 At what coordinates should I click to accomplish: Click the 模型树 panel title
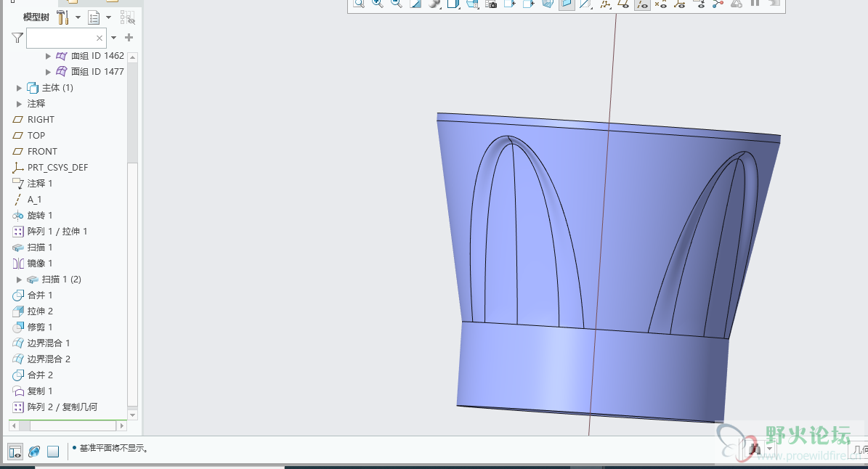[x=36, y=17]
